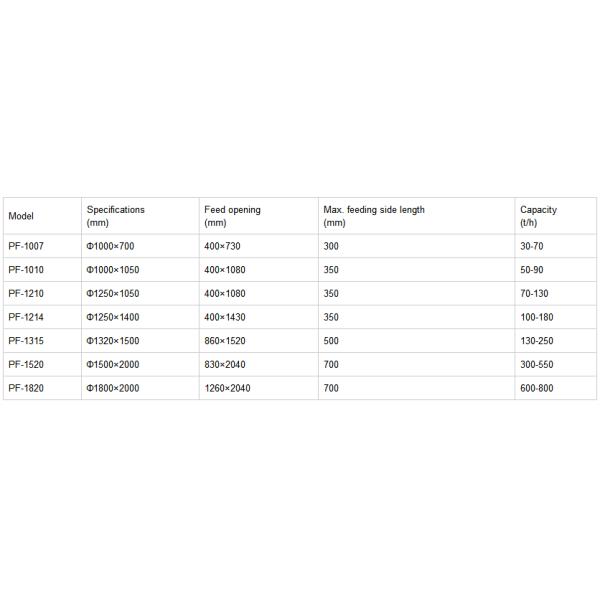Click the 600-800 capacity value
Screen dimensions: 600x600
click(x=536, y=387)
